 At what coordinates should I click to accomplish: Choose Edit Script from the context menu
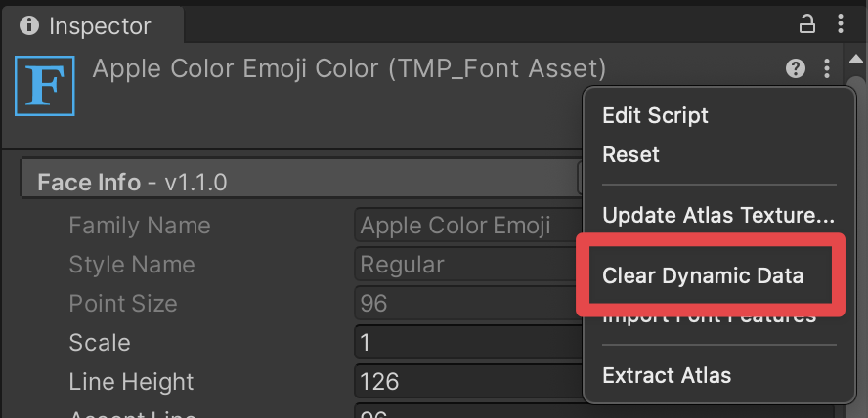655,115
